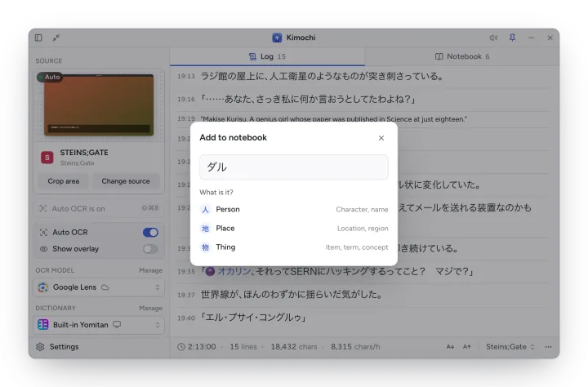
Task: Increase font size with the A↑ icon
Action: click(x=467, y=347)
